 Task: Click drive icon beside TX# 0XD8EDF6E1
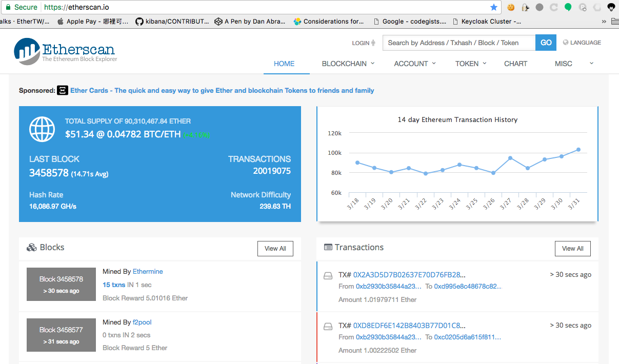pyautogui.click(x=328, y=327)
